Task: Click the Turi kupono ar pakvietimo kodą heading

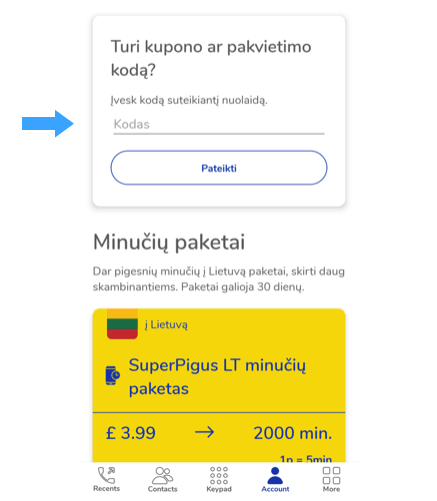Action: point(211,58)
